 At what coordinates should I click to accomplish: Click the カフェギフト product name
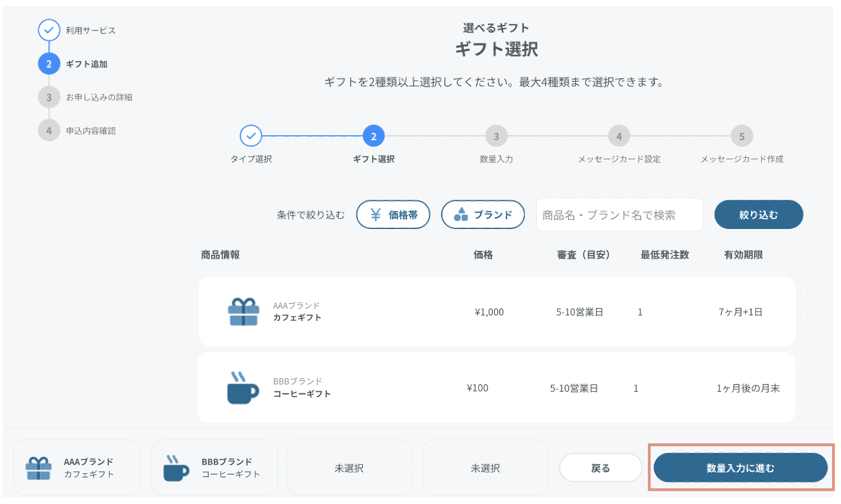pos(297,318)
